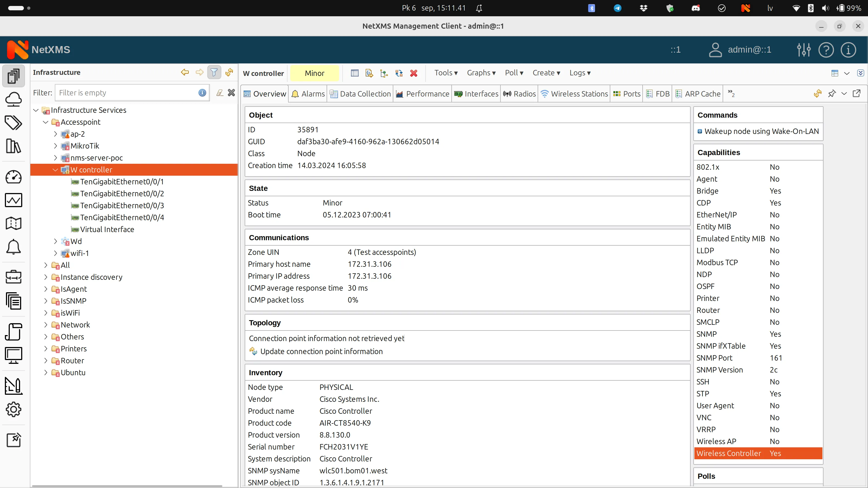The width and height of the screenshot is (868, 488).
Task: Open the alarms bell sidebar perspective
Action: coord(14,247)
